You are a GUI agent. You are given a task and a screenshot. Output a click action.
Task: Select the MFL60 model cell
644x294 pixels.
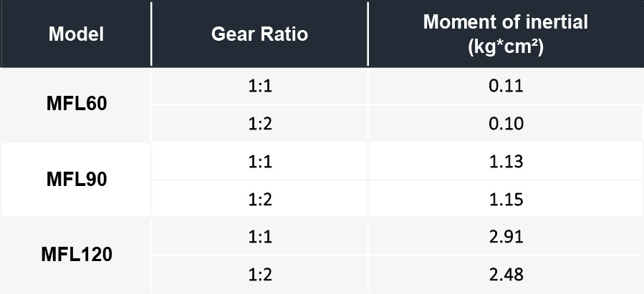pyautogui.click(x=77, y=104)
